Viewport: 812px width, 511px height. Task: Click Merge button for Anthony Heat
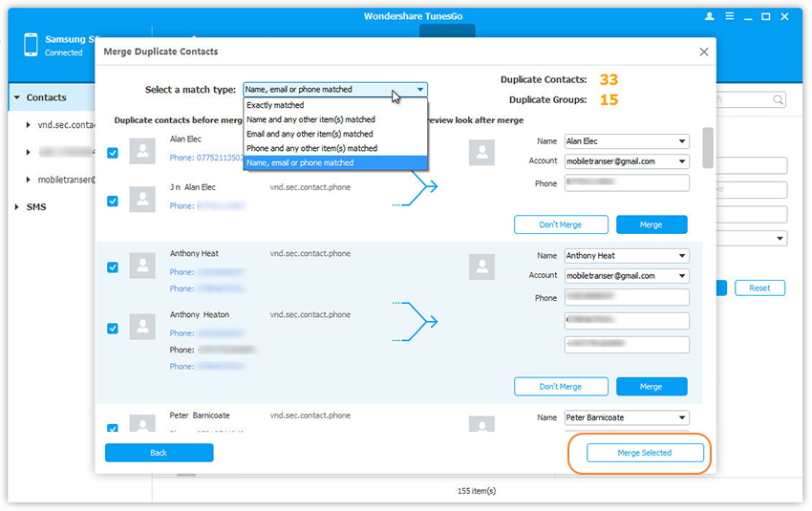point(652,386)
